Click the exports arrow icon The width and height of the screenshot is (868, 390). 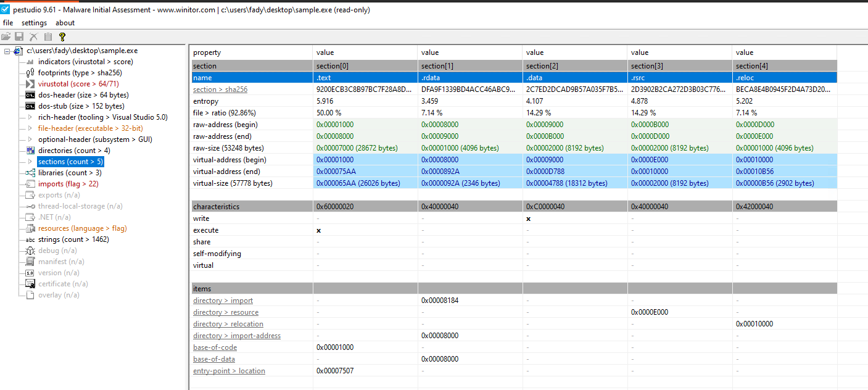point(30,195)
